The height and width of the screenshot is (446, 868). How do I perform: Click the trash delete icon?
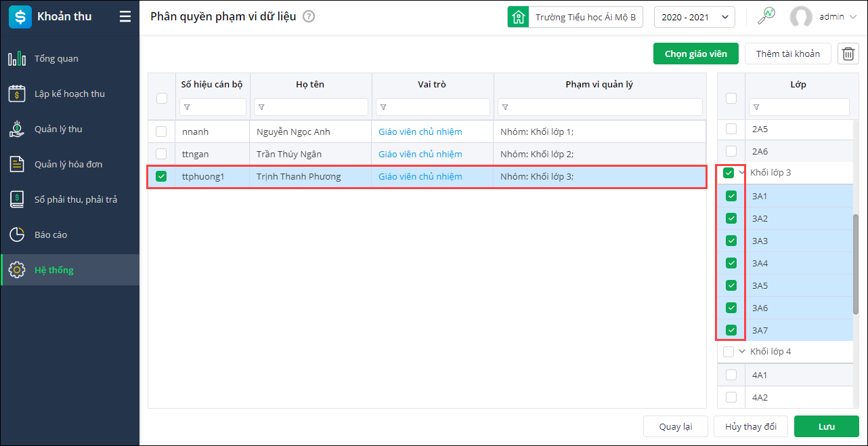coord(848,54)
